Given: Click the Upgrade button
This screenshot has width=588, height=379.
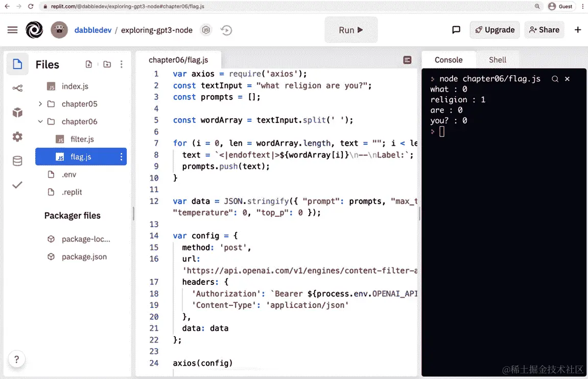Looking at the screenshot, I should 495,30.
